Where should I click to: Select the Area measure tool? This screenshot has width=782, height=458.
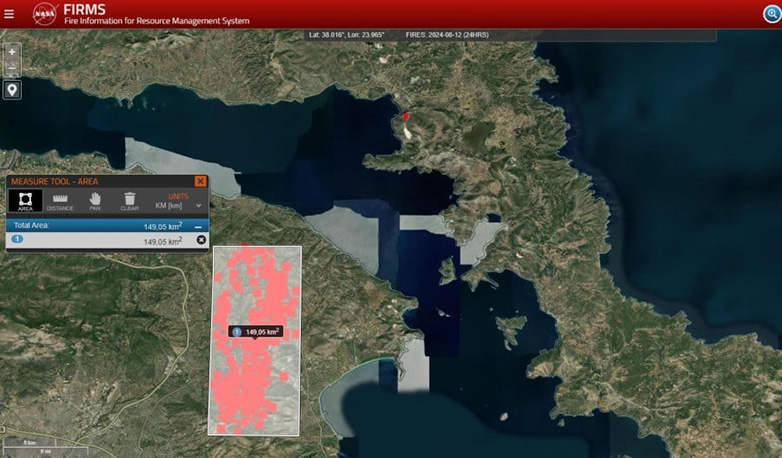[25, 201]
